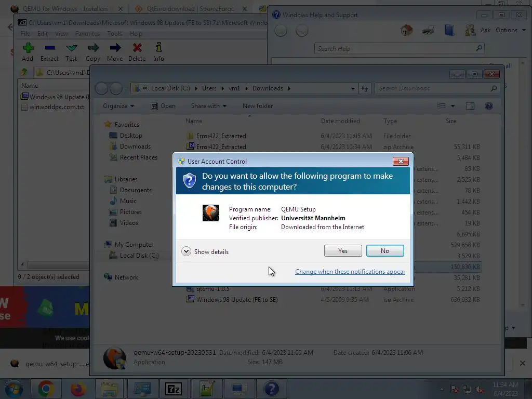Open Notepad++ from the taskbar
Viewport: 532px width, 399px height.
pos(206,389)
